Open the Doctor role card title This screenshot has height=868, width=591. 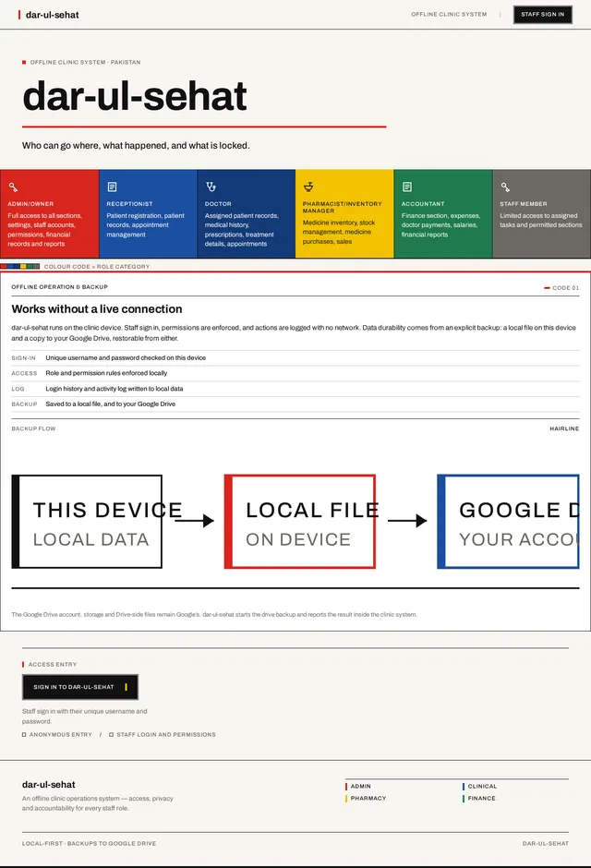218,204
